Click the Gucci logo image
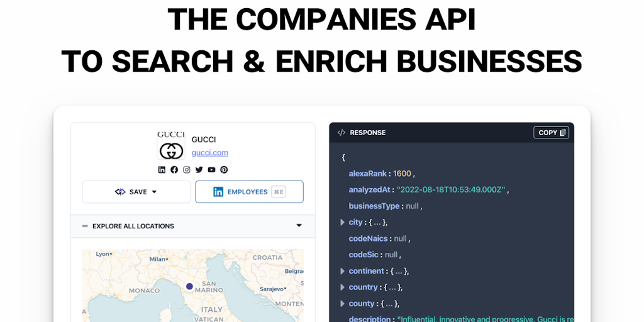This screenshot has width=644, height=322. coord(171,145)
